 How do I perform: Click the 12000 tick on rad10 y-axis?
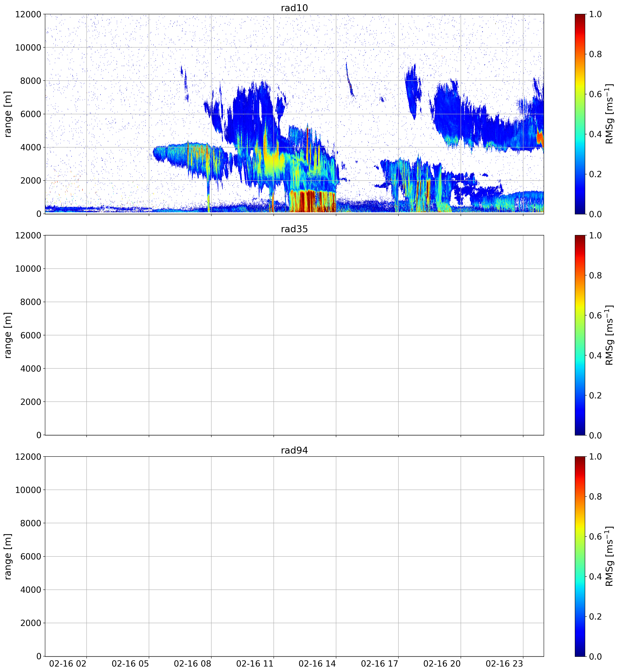click(x=28, y=14)
